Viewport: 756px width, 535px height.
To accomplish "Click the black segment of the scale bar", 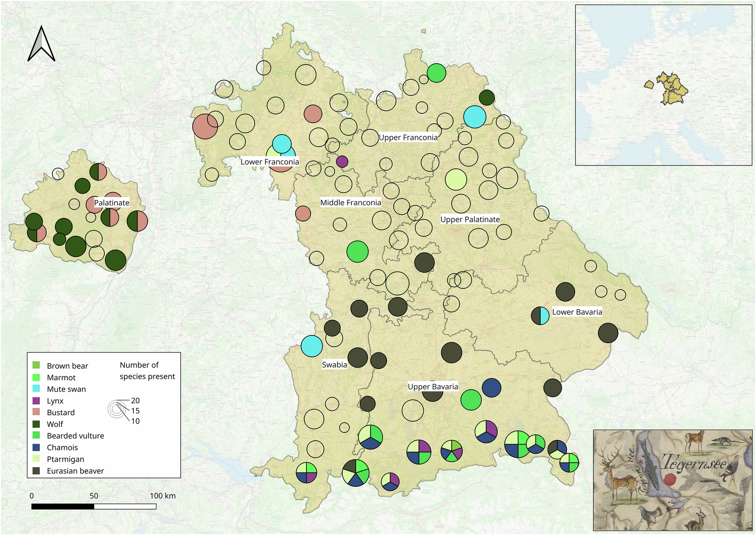I will point(63,507).
